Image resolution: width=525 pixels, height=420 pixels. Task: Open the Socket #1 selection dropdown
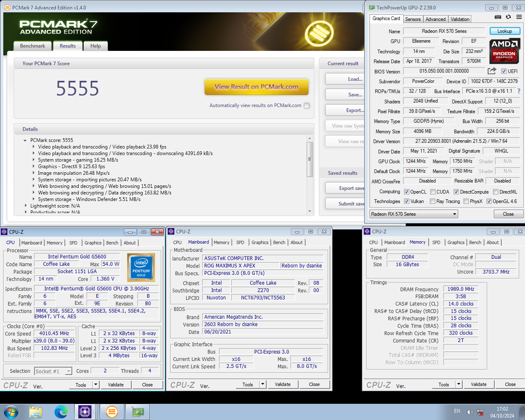coord(53,371)
